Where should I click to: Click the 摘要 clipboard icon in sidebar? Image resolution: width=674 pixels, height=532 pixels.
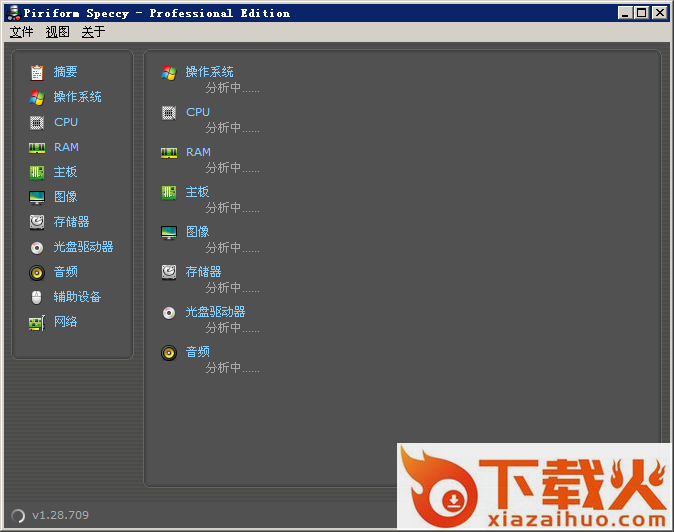coord(37,72)
